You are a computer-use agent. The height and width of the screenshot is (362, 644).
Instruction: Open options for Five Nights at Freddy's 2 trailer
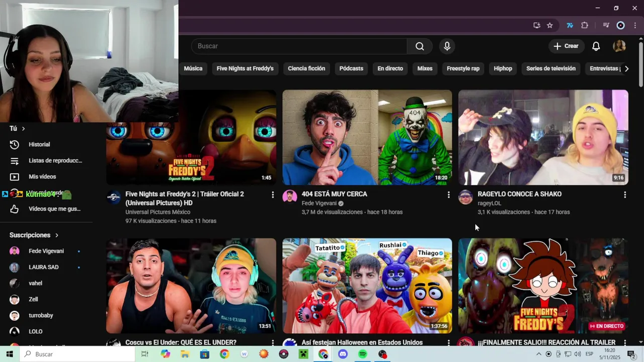273,195
